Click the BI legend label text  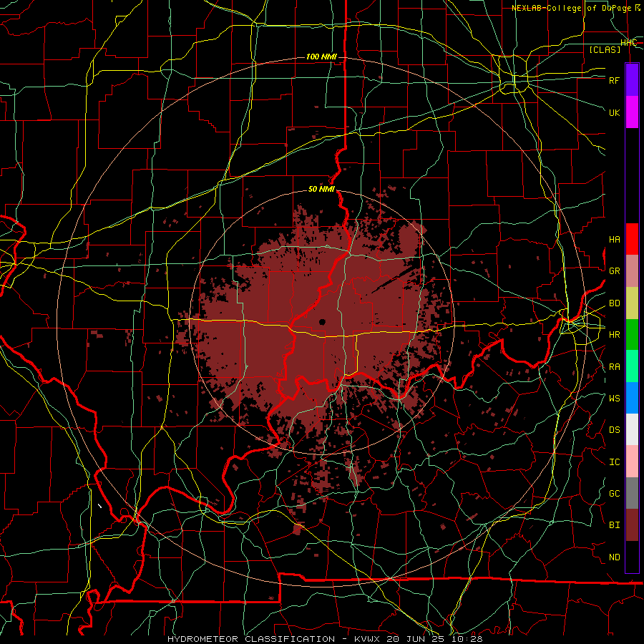[x=614, y=525]
